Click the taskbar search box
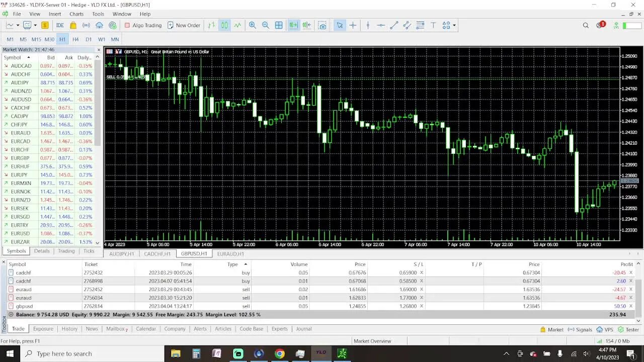644x362 pixels. (x=92, y=353)
